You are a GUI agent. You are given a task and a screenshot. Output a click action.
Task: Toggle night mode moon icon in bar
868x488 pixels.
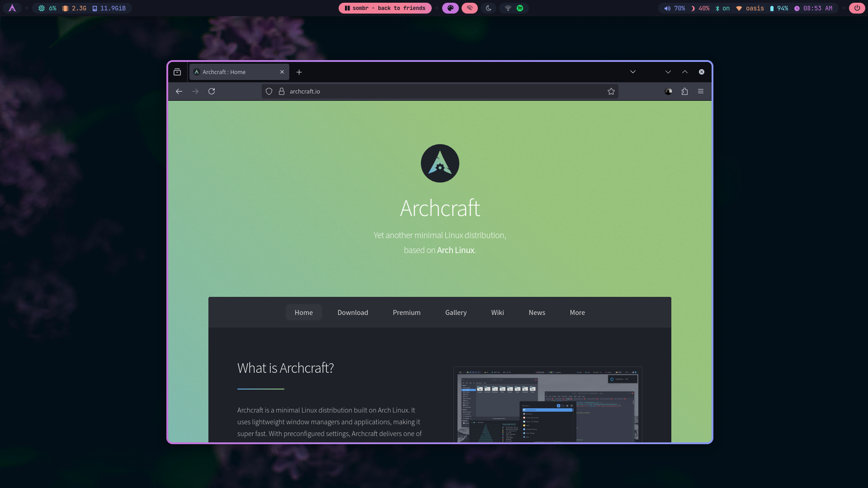tap(489, 8)
